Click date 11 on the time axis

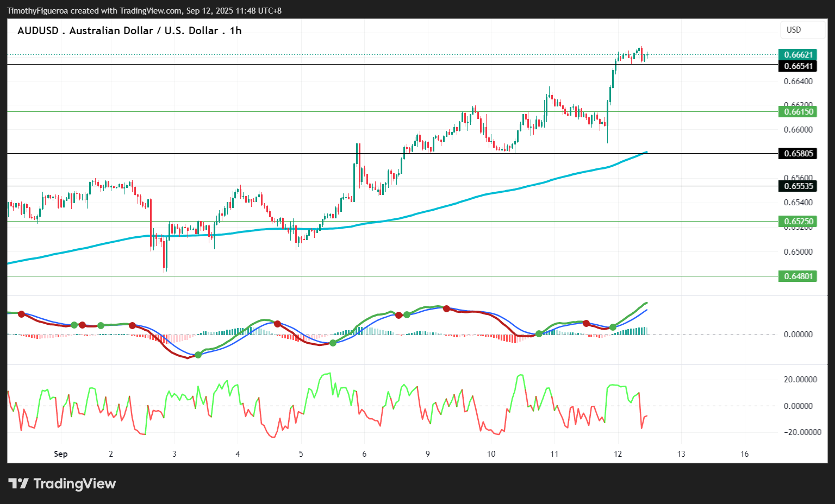click(554, 454)
